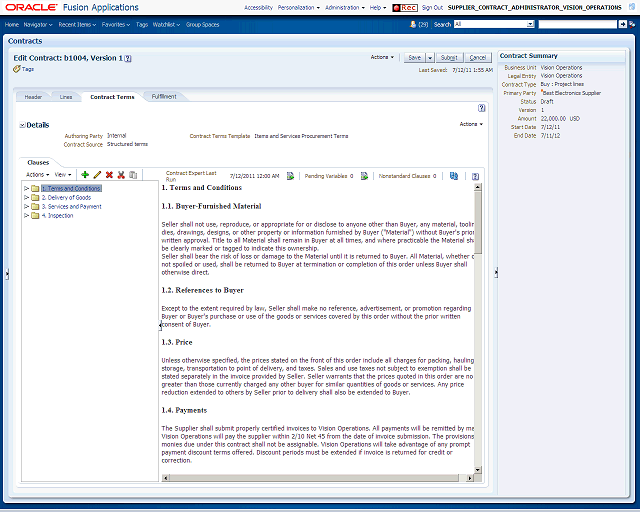Select the Delivery of Goods tree item

pos(66,198)
